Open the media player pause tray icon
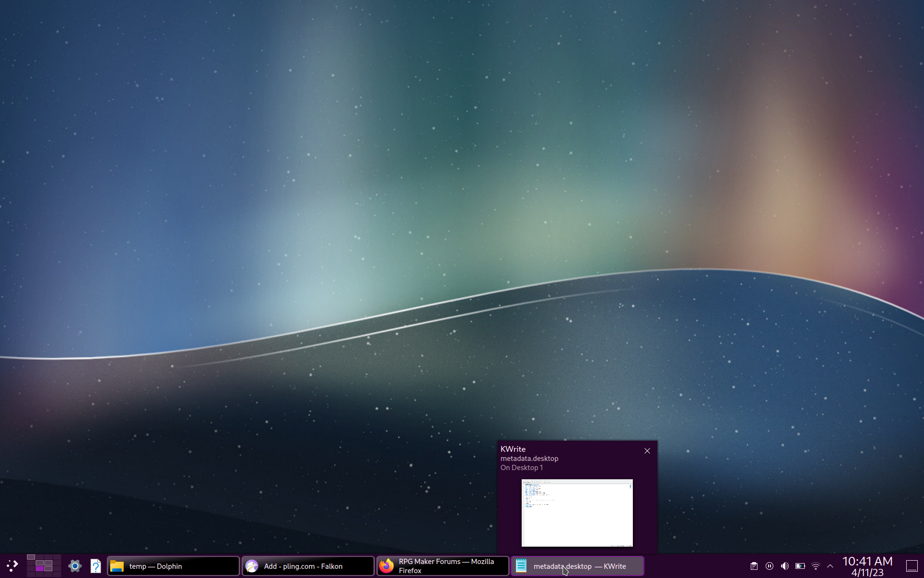This screenshot has height=578, width=924. [770, 566]
